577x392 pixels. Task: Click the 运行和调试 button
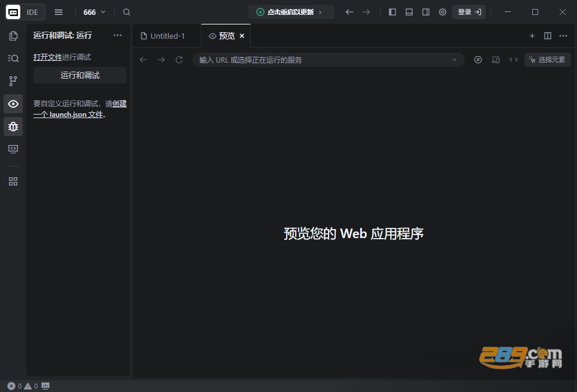80,75
